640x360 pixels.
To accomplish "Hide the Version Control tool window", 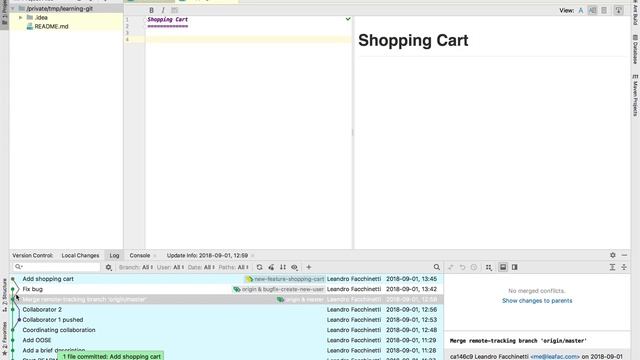I will tap(624, 255).
